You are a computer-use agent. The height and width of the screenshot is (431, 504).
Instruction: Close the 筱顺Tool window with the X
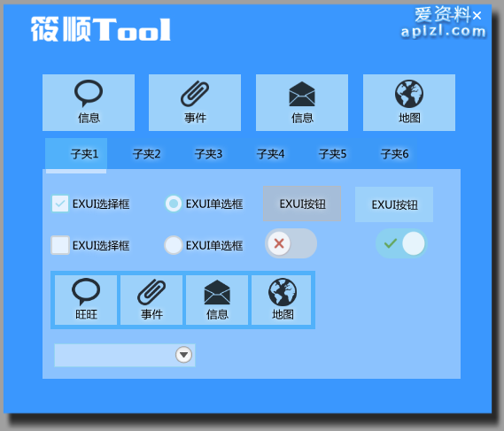(477, 15)
